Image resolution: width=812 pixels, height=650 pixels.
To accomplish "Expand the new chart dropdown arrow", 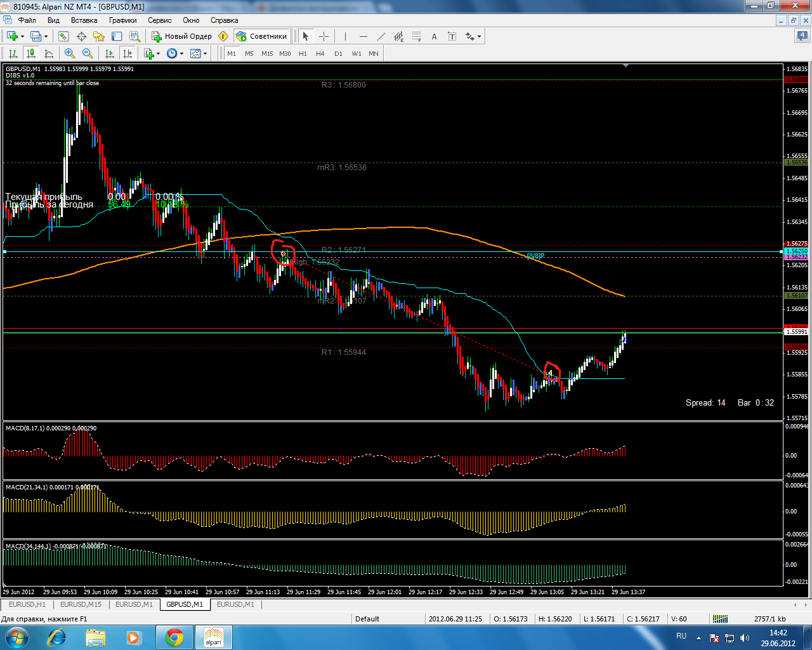I will pyautogui.click(x=22, y=36).
